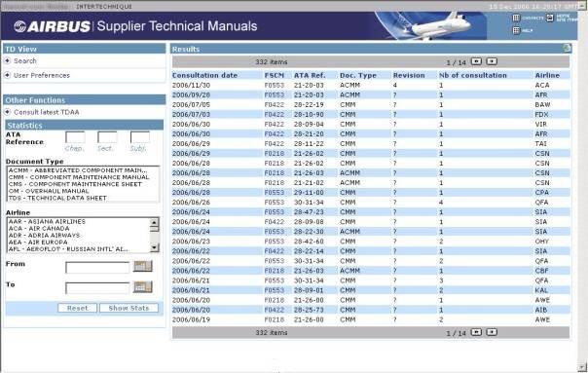Click the Show Stats button
The image size is (588, 373).
tap(129, 308)
